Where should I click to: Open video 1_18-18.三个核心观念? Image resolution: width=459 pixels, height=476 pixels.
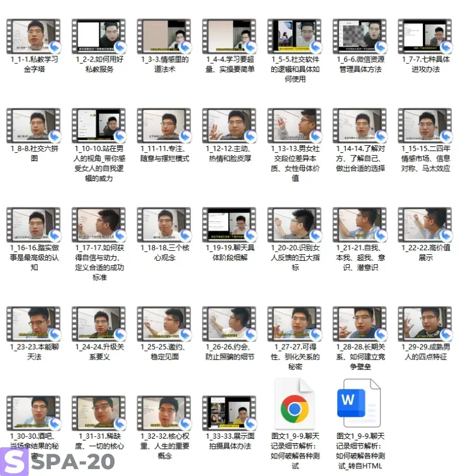tap(164, 225)
